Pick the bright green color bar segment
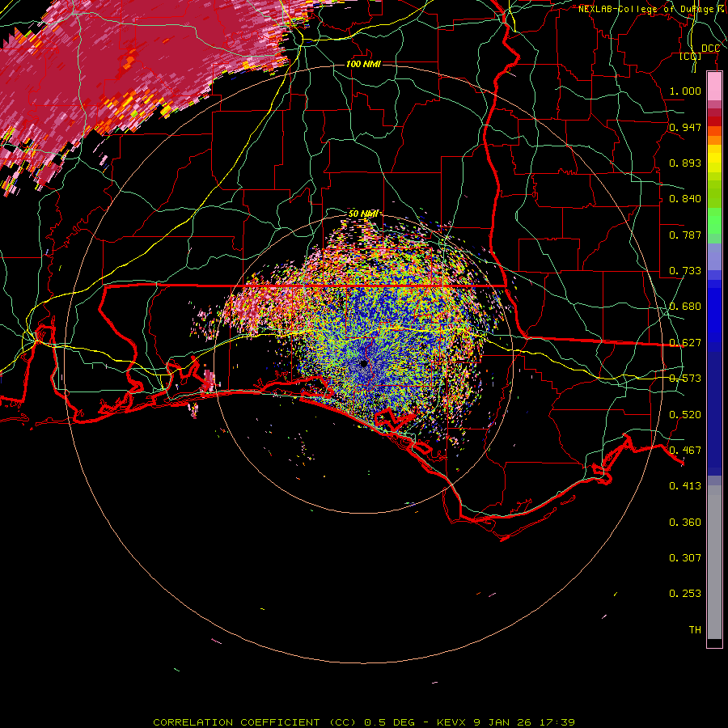The height and width of the screenshot is (728, 728). click(714, 220)
